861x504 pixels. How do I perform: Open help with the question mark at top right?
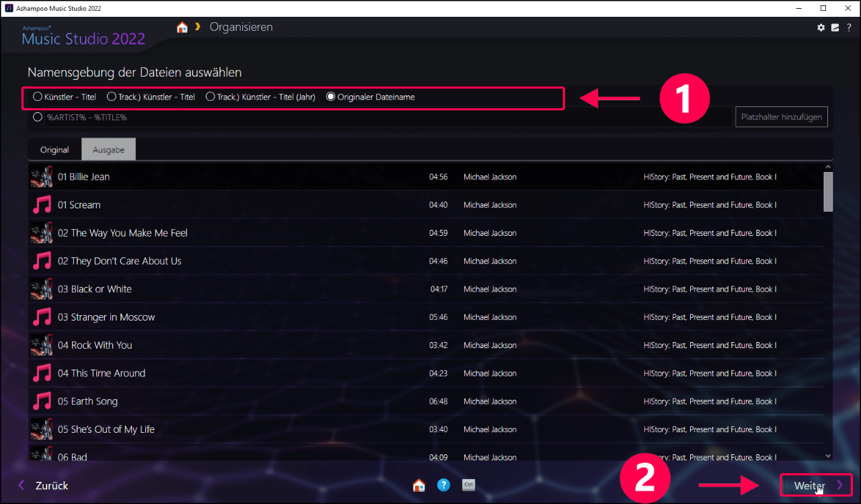point(849,28)
